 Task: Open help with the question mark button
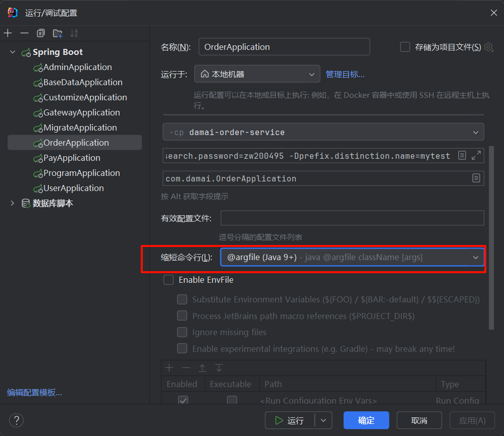16,420
